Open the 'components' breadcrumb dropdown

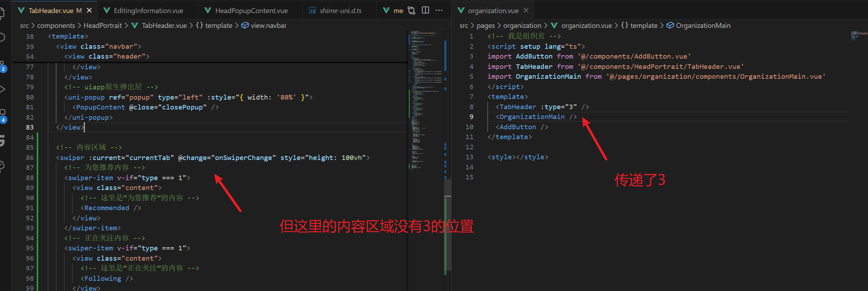coord(56,25)
